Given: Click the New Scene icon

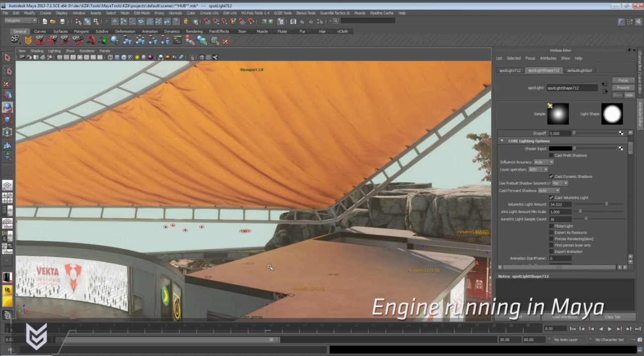Looking at the screenshot, I should click(45, 21).
